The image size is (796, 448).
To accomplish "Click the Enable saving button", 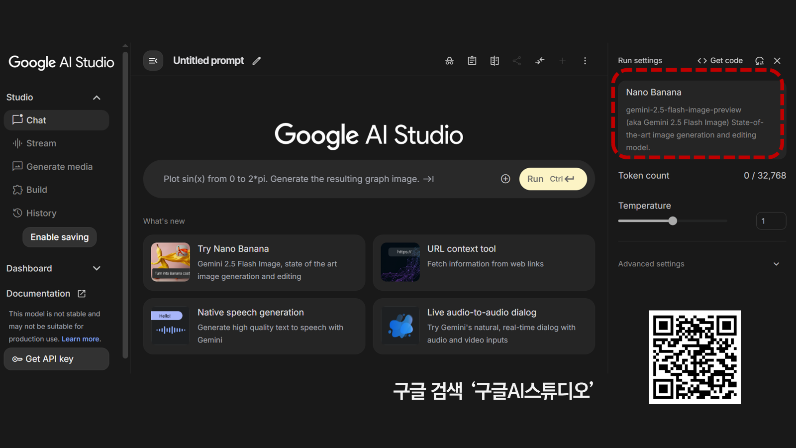I will (x=59, y=237).
